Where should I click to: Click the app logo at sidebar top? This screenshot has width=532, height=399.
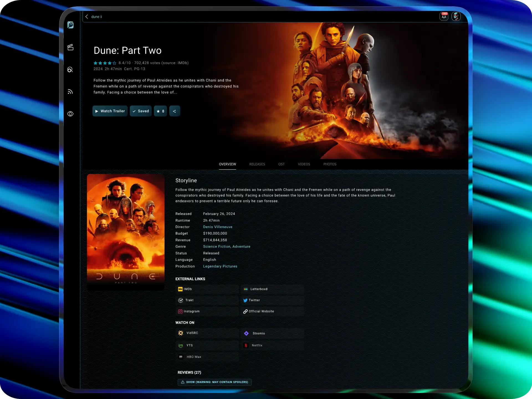71,25
